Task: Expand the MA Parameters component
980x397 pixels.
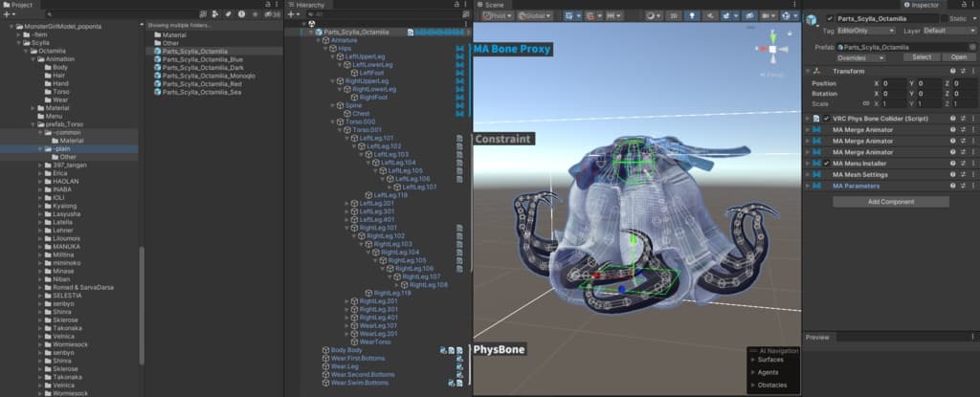Action: tap(806, 186)
